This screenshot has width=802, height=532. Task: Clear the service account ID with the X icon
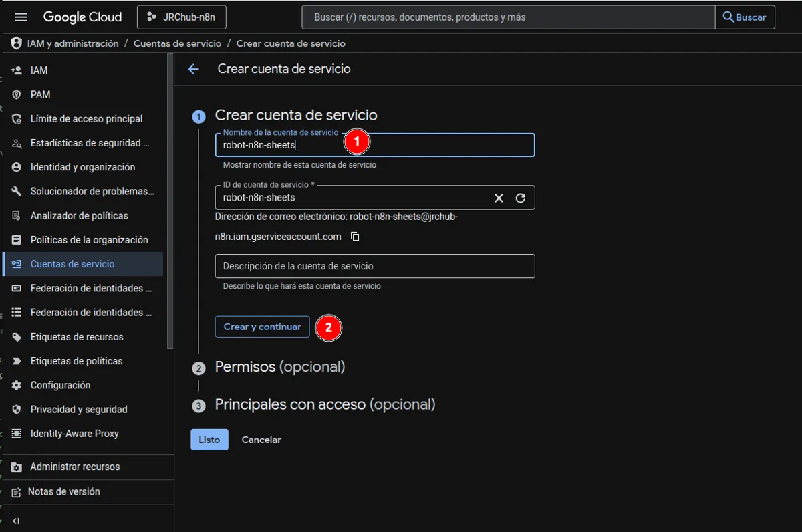click(x=499, y=198)
